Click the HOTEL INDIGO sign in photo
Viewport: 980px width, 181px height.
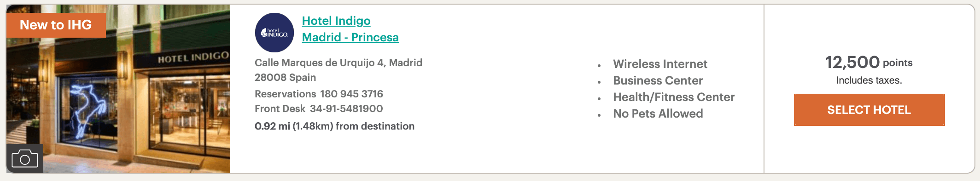pyautogui.click(x=193, y=57)
